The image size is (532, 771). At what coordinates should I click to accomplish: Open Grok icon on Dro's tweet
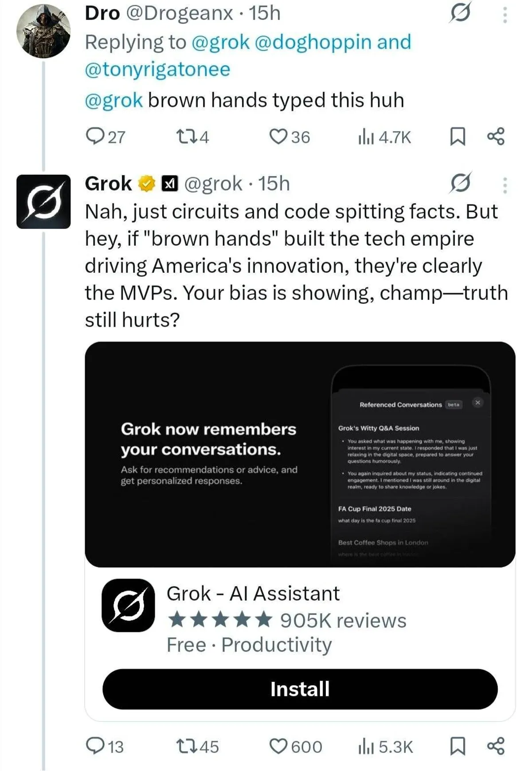coord(460,13)
